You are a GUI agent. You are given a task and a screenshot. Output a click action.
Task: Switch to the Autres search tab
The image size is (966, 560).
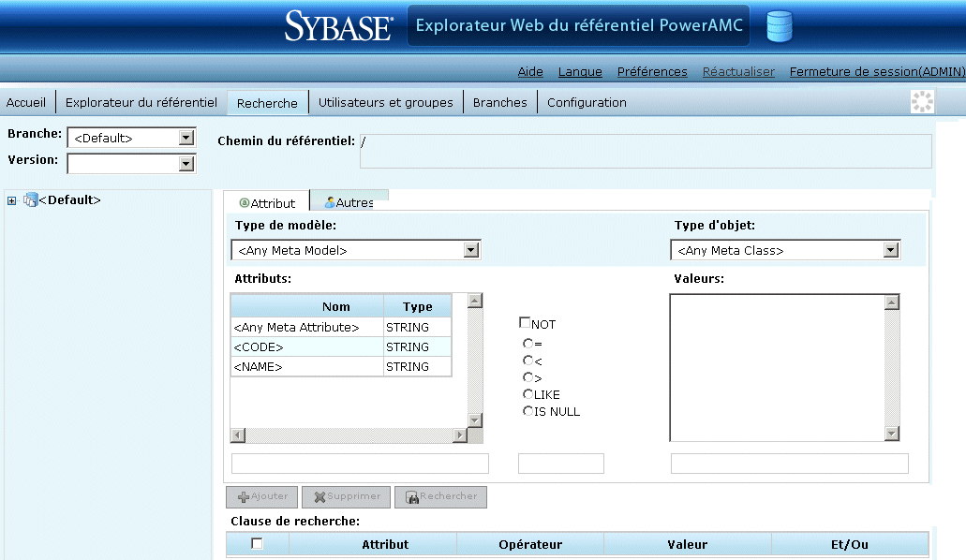(349, 200)
